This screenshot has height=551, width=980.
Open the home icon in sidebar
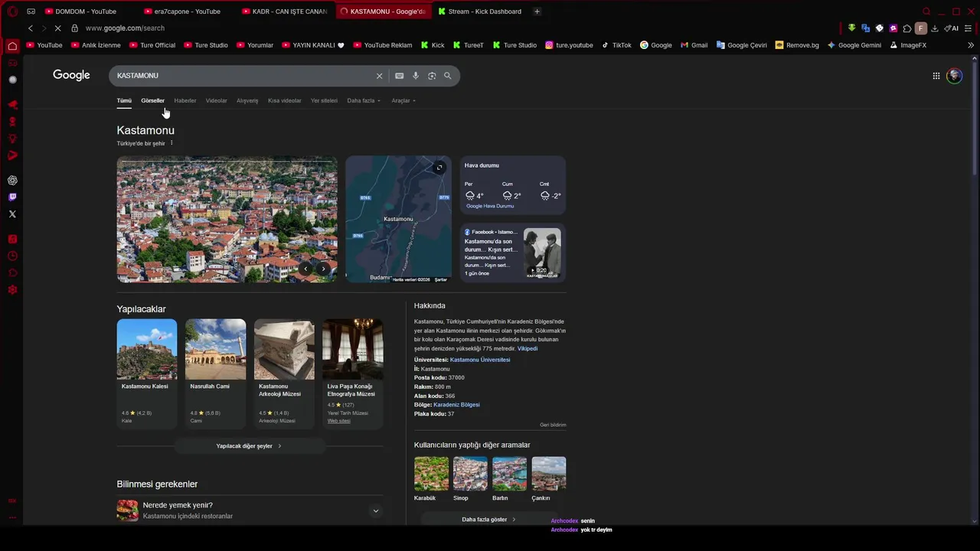(x=12, y=46)
